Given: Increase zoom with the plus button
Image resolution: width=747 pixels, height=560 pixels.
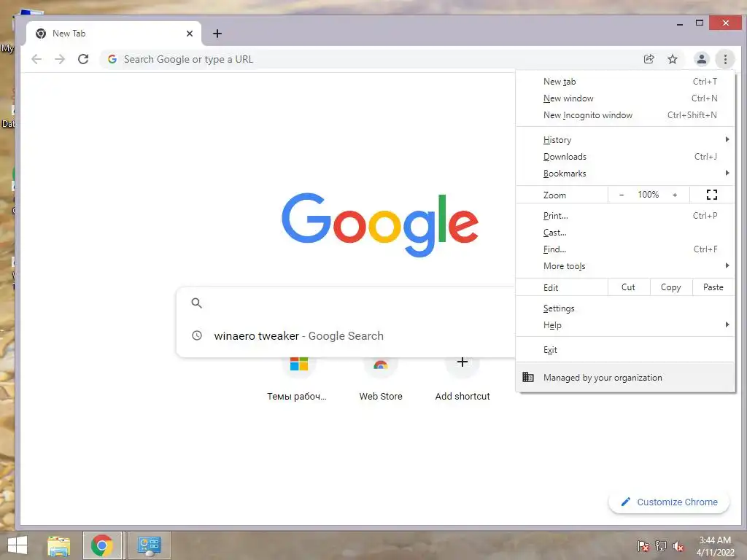Looking at the screenshot, I should click(x=675, y=195).
